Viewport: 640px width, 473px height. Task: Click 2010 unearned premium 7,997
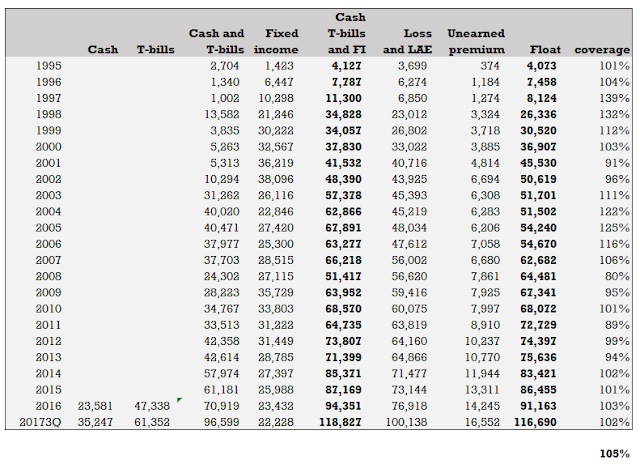(x=485, y=309)
